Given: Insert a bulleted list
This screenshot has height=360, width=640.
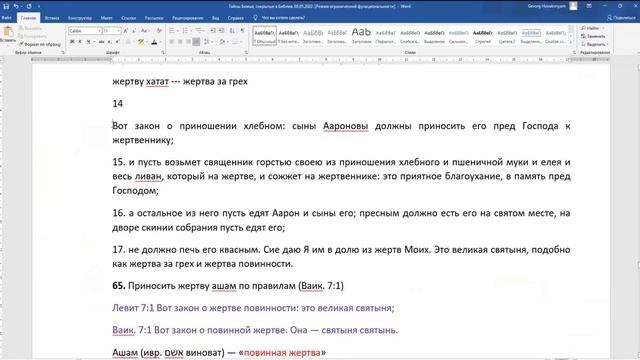Looking at the screenshot, I should coord(172,31).
